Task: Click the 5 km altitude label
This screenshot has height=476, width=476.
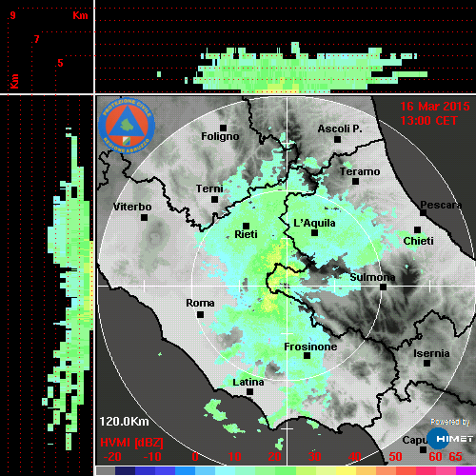Action: (60, 63)
